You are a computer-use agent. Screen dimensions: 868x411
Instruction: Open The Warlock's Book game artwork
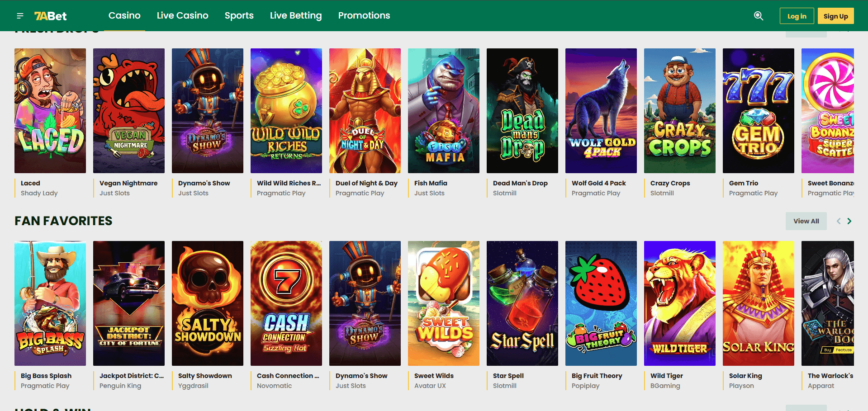pyautogui.click(x=828, y=303)
